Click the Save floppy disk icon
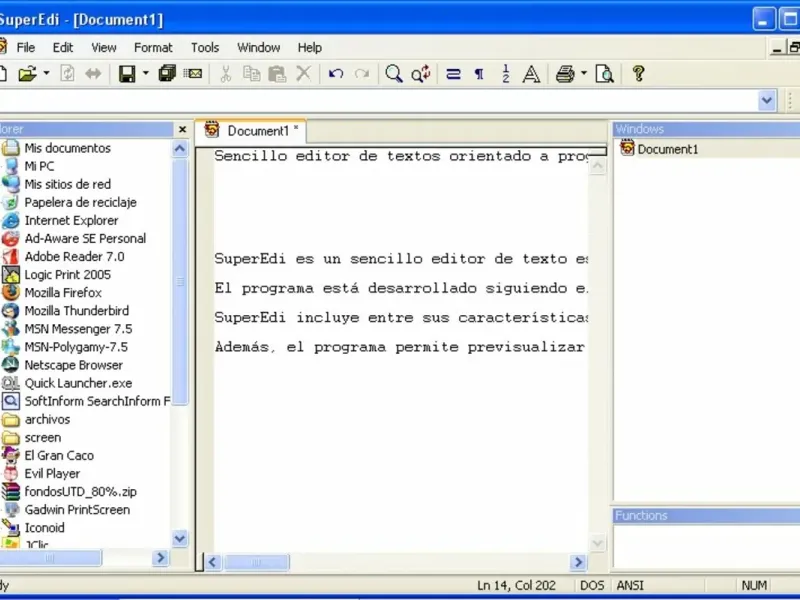The width and height of the screenshot is (800, 600). [x=127, y=74]
